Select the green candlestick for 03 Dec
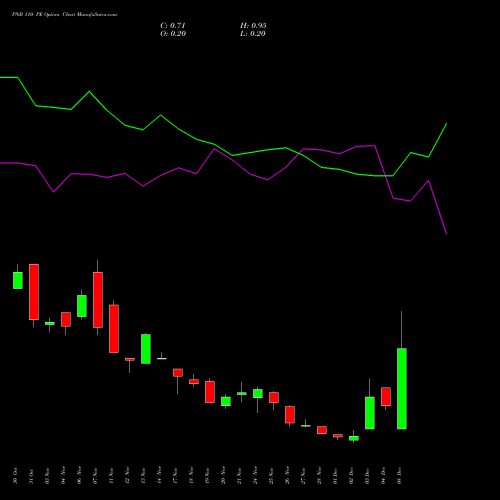 370,413
